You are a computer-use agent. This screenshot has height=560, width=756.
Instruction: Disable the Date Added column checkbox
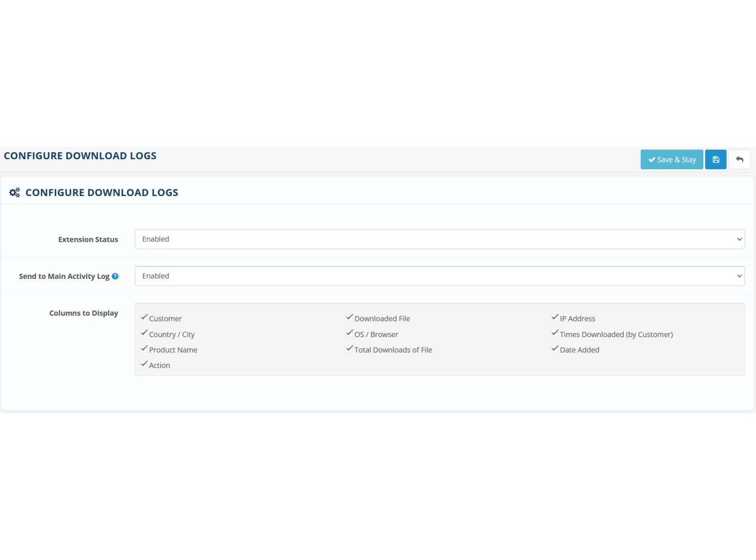pos(555,349)
